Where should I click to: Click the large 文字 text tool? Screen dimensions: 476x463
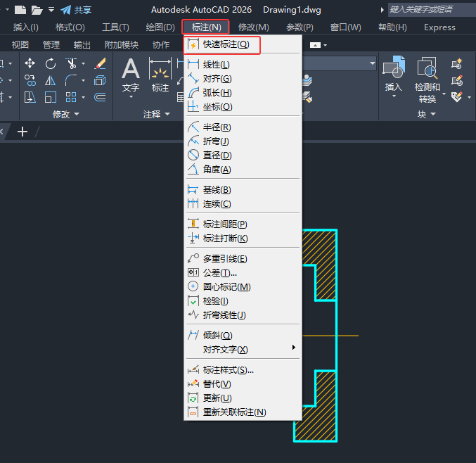[x=131, y=77]
